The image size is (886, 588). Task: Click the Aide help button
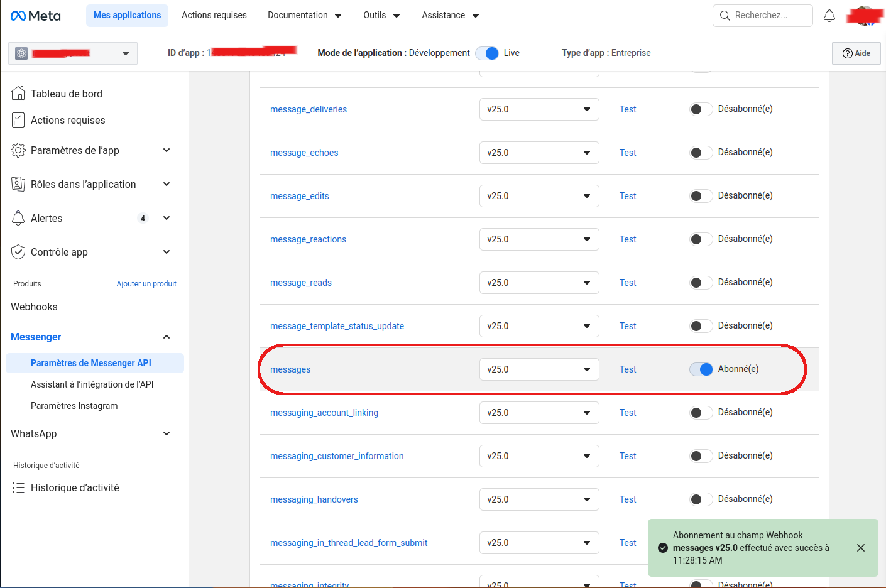pyautogui.click(x=856, y=53)
